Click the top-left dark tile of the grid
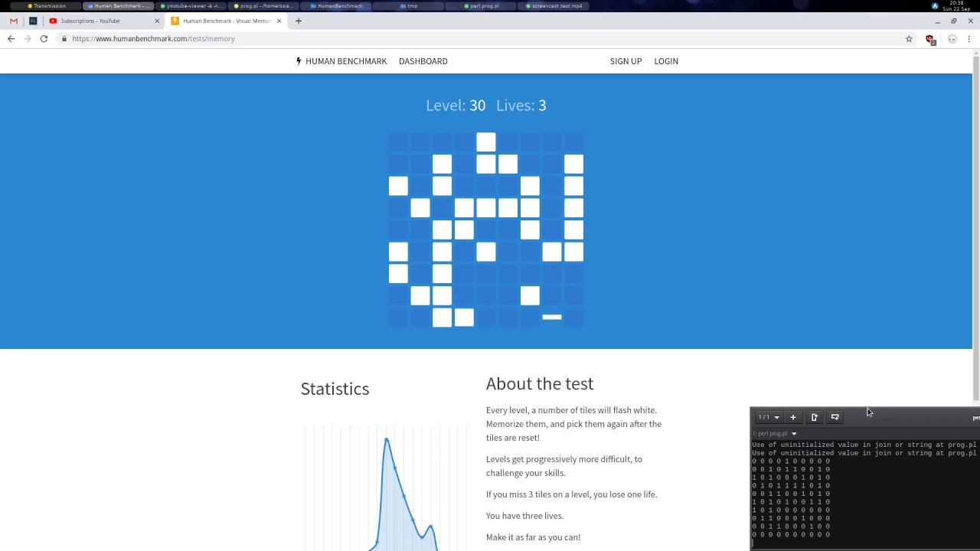This screenshot has height=551, width=980. coord(398,142)
